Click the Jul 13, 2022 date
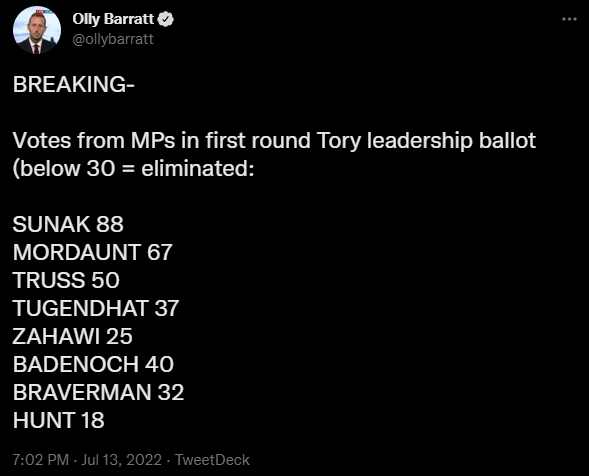The width and height of the screenshot is (589, 476). point(121,460)
